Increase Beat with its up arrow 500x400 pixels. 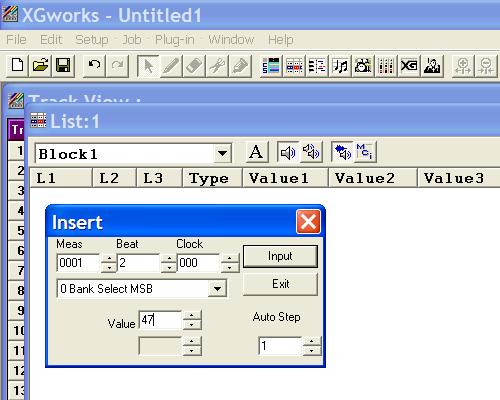(x=169, y=259)
